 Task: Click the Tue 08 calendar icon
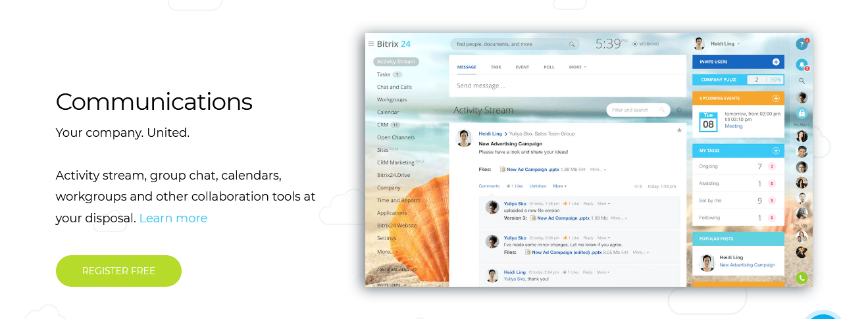708,121
